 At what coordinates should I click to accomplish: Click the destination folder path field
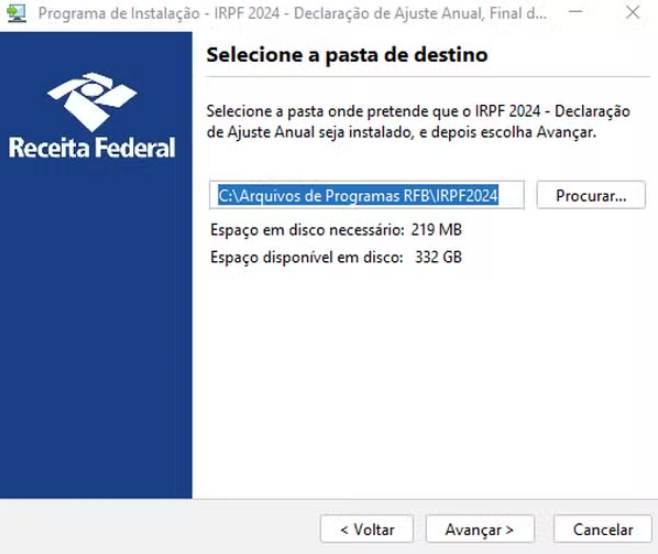click(370, 195)
